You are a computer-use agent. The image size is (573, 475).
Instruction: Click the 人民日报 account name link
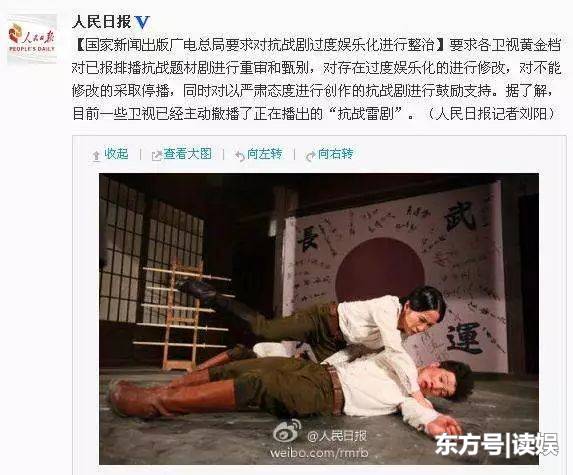(101, 22)
